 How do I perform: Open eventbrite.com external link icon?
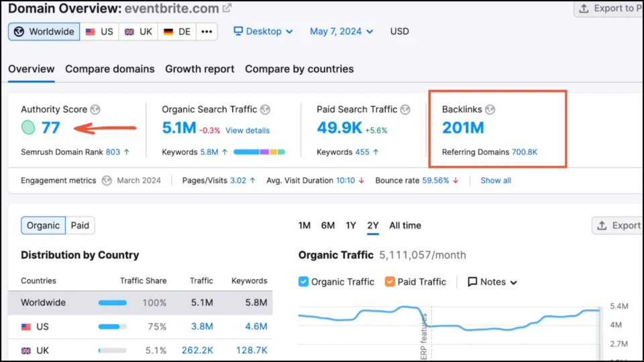coord(227,8)
